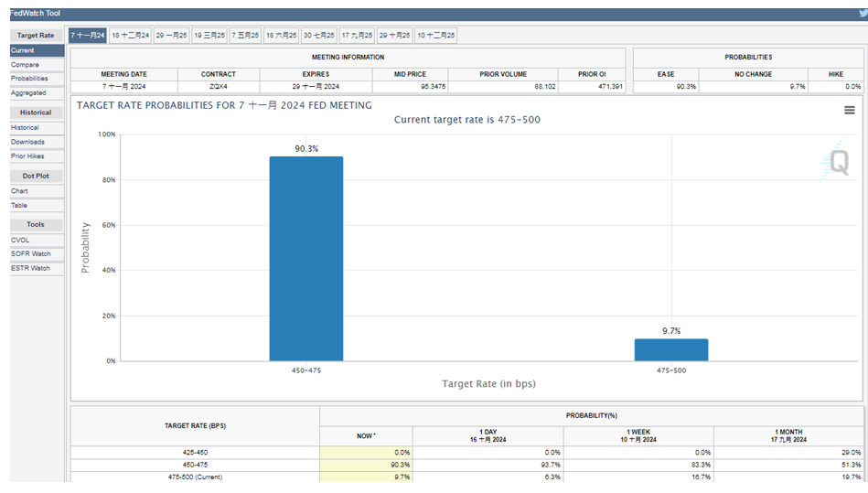This screenshot has width=868, height=493.
Task: Open the SOFR Watch tool
Action: pos(30,253)
